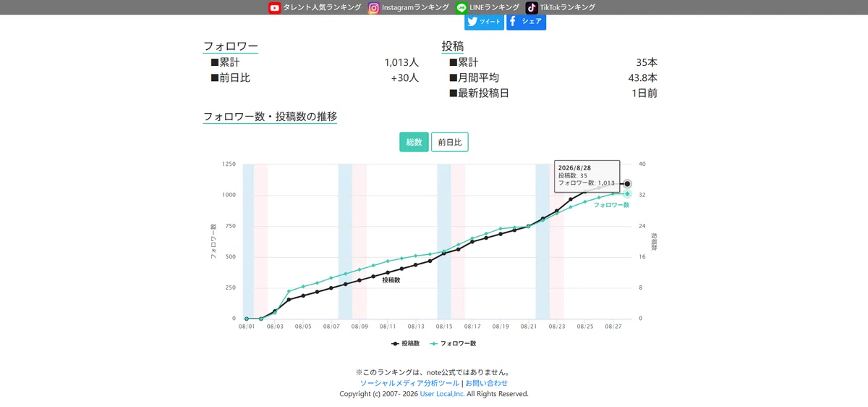Click the 1日前 latest post value
The height and width of the screenshot is (407, 868).
(x=644, y=93)
